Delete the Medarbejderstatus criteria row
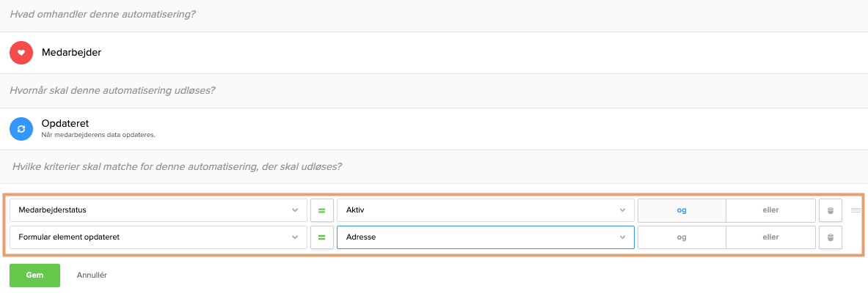Screen dimensions: 868x296 point(831,210)
